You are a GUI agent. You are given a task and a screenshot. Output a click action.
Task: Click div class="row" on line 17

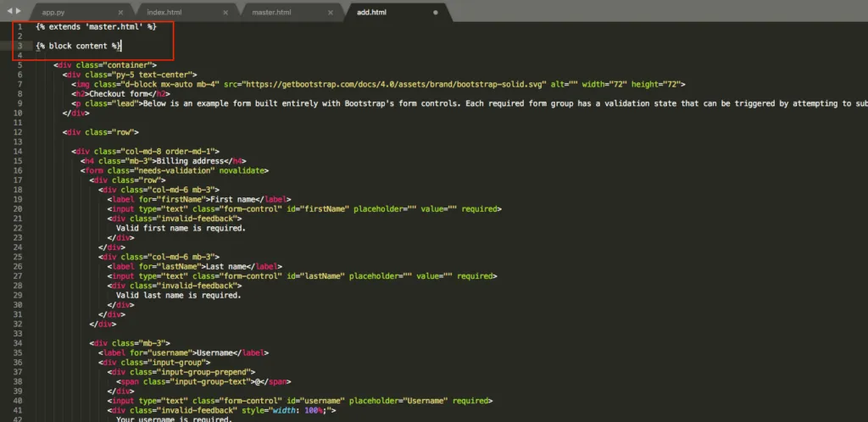(x=127, y=180)
